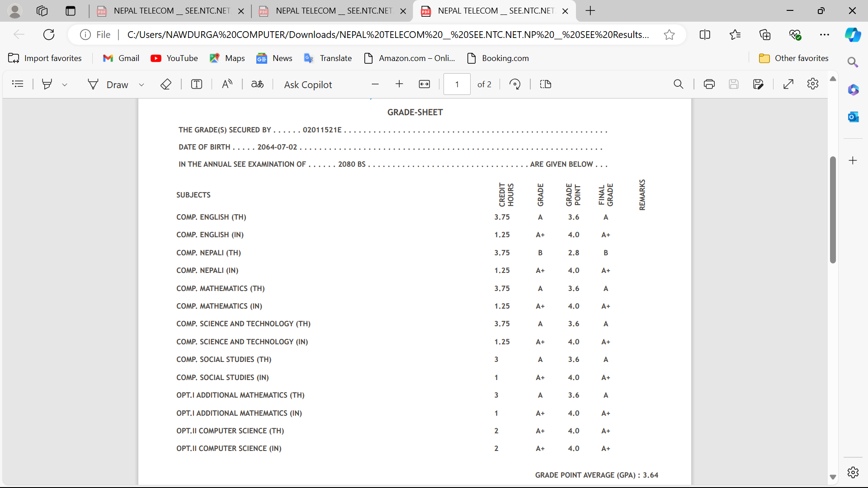Image resolution: width=868 pixels, height=488 pixels.
Task: Click the page number input field
Action: 457,84
